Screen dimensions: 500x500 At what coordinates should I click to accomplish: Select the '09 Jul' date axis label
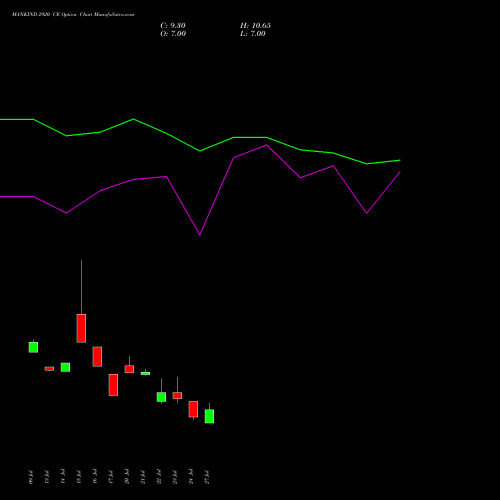click(x=31, y=477)
